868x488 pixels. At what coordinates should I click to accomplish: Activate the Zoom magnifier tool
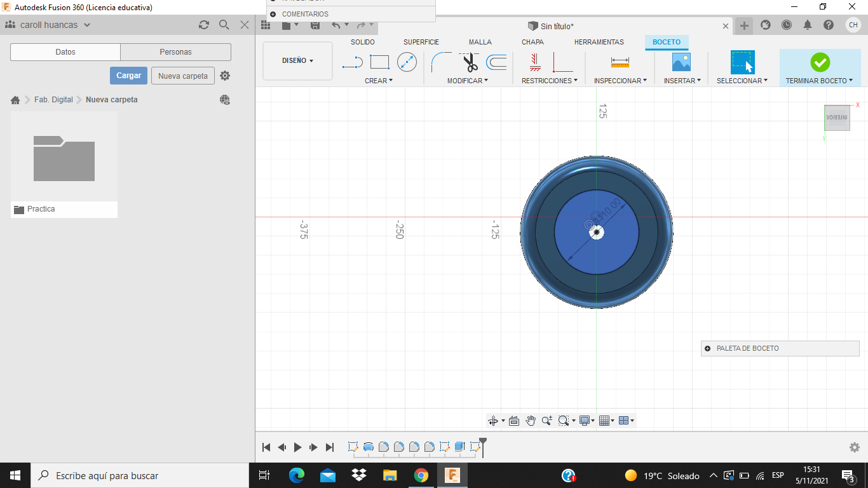[547, 421]
